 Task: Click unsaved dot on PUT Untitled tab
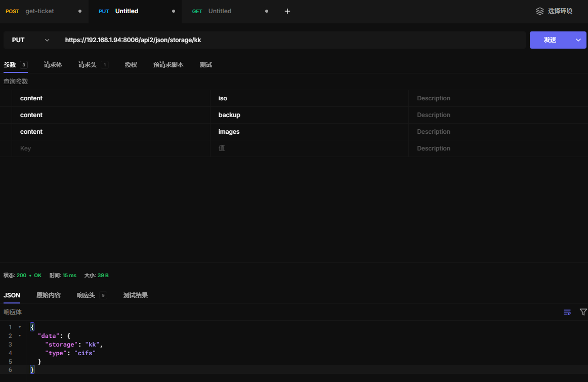[174, 11]
